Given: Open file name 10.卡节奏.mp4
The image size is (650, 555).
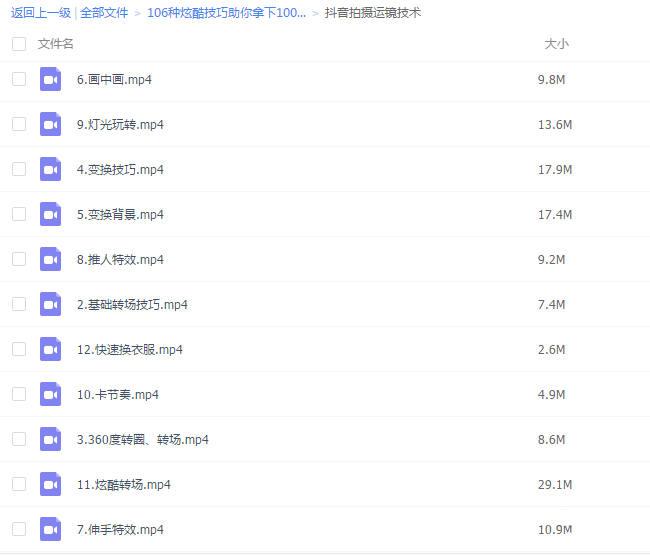Looking at the screenshot, I should coord(118,394).
